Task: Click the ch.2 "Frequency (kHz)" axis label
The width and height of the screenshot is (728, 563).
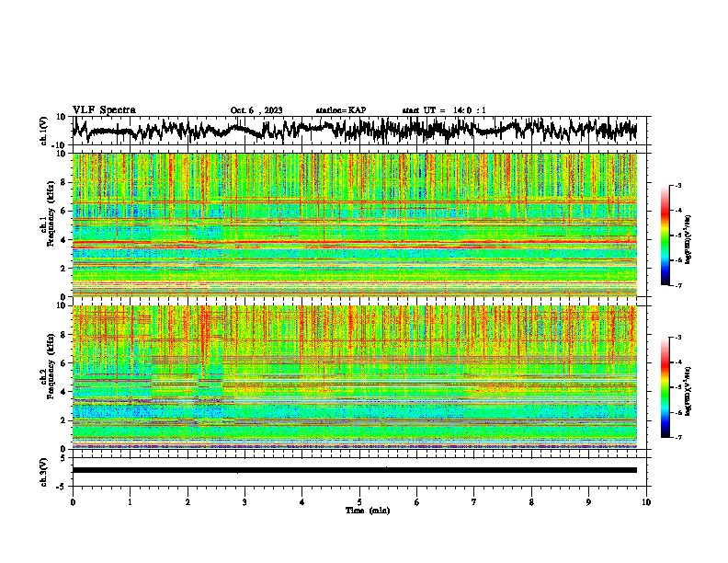Action: coord(51,367)
